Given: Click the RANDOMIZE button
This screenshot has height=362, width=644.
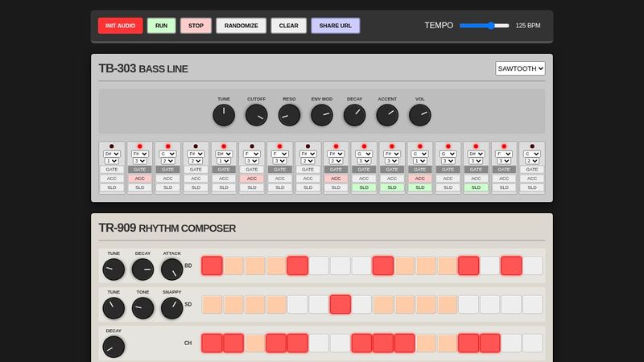Looking at the screenshot, I should [x=241, y=26].
